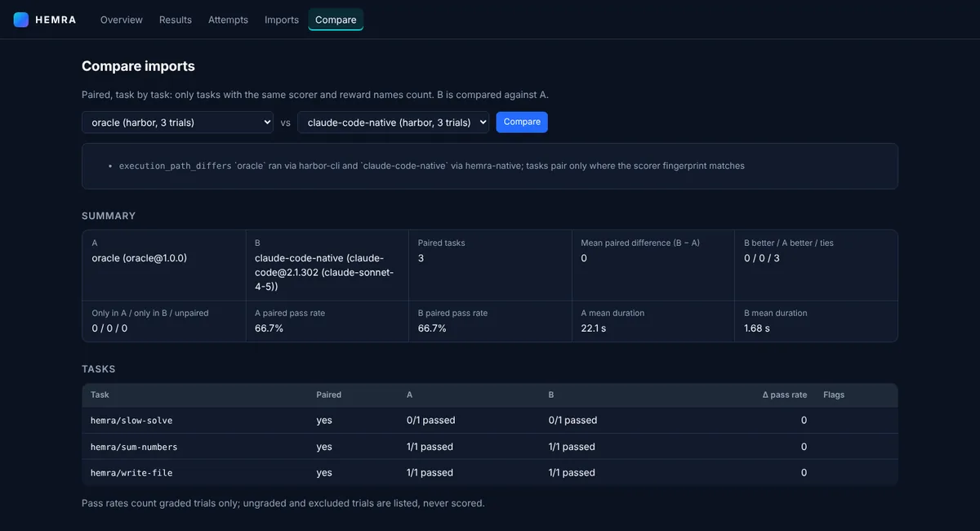This screenshot has width=980, height=531.
Task: Click the B paired pass rate 66.7%
Action: (x=432, y=328)
